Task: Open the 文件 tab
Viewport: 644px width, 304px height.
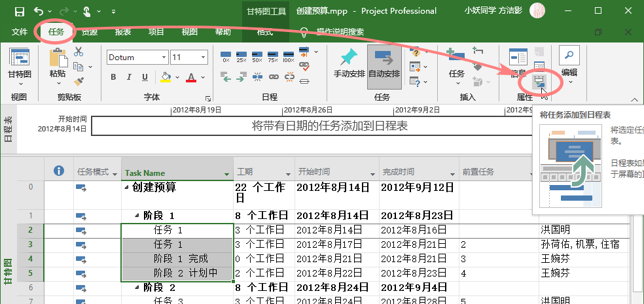Action: point(19,31)
